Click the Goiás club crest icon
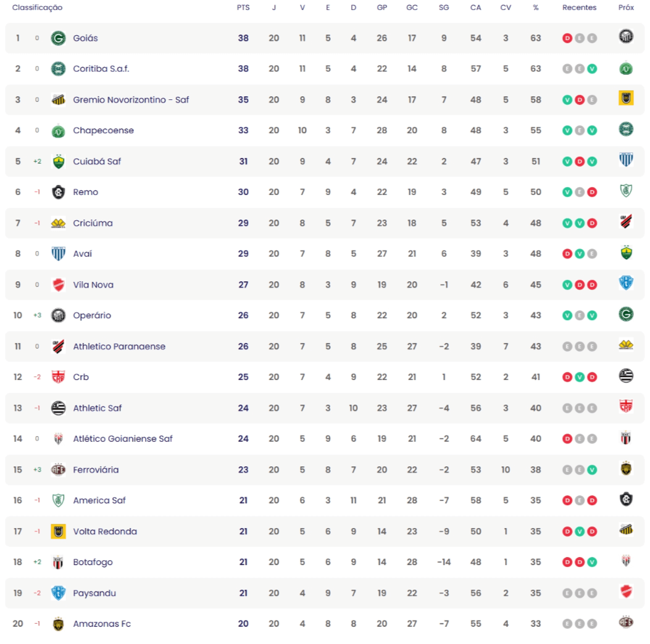650x644 pixels. 58,38
